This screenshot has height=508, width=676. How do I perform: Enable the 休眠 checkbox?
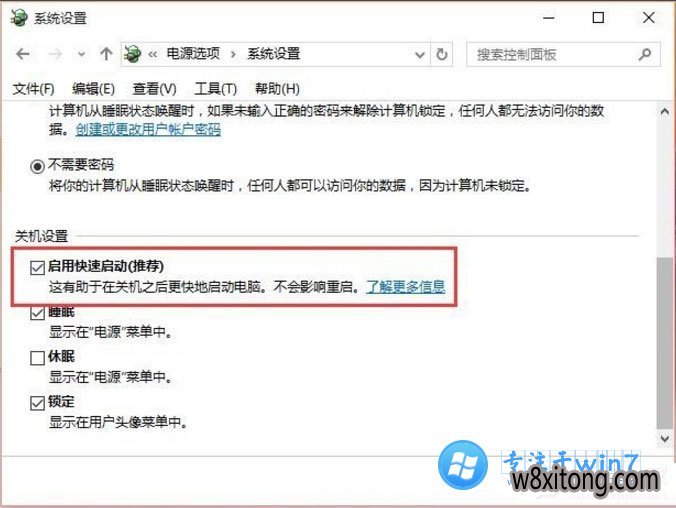click(38, 358)
